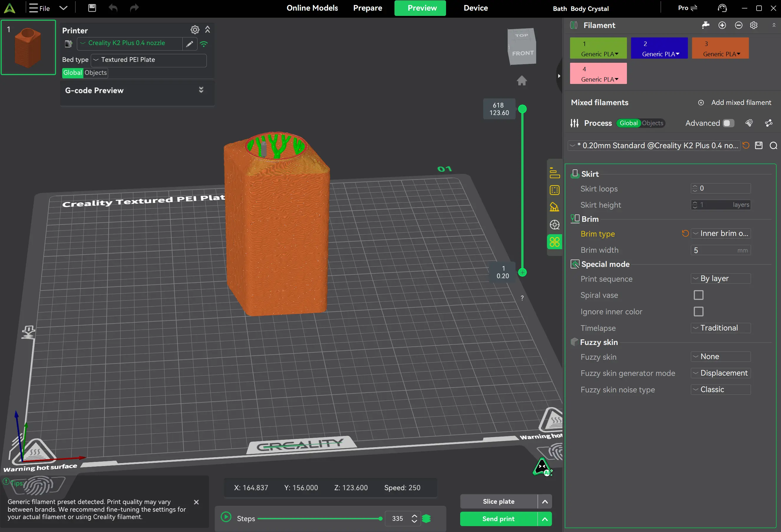The image size is (781, 532).
Task: Open the Online Models tab
Action: pyautogui.click(x=312, y=8)
